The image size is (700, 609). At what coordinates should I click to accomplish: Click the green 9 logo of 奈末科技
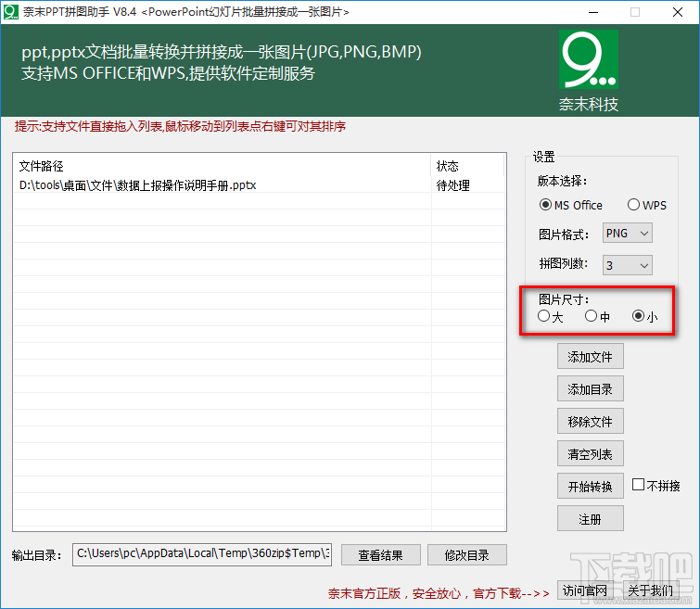click(589, 59)
